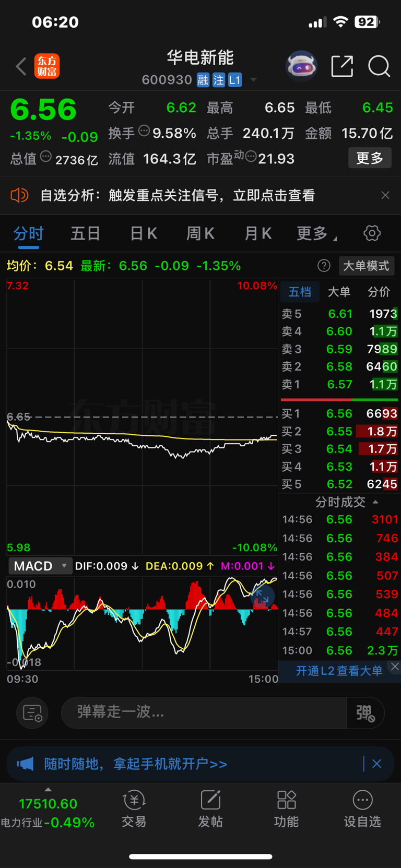Viewport: 401px width, 868px height.
Task: Tap the 买2 price 6.55 row
Action: 339,431
